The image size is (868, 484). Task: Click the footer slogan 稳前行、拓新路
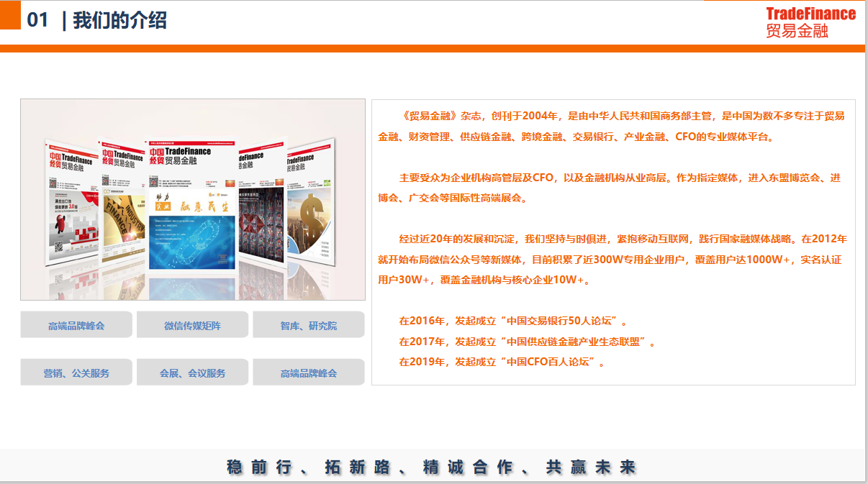pos(432,467)
